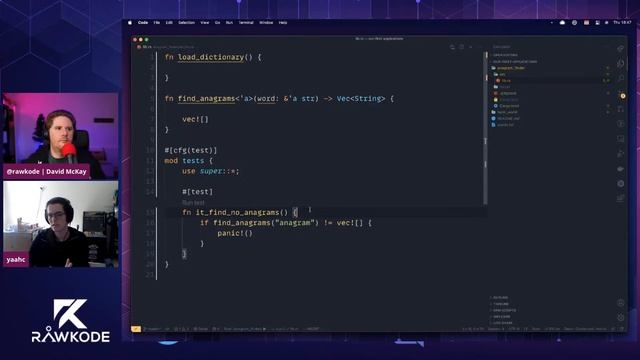Viewport: 640px width, 360px height.
Task: Open the Selection menu
Action: click(x=186, y=23)
